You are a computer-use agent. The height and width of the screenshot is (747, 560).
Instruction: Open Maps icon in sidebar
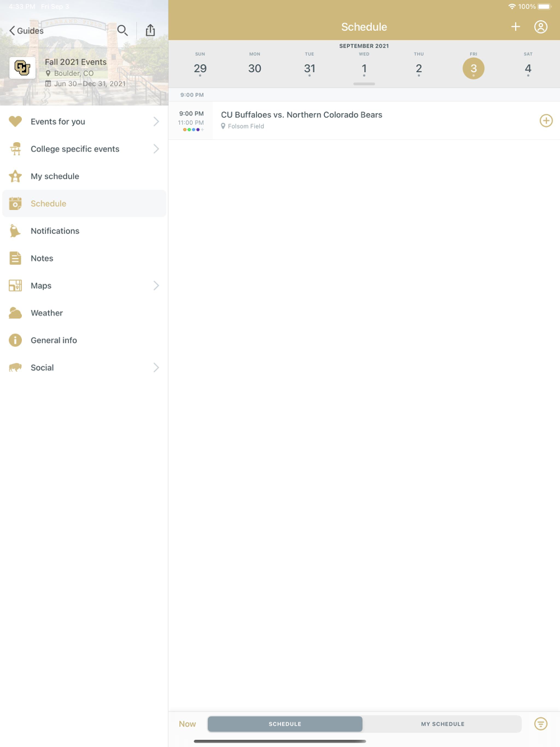click(15, 286)
